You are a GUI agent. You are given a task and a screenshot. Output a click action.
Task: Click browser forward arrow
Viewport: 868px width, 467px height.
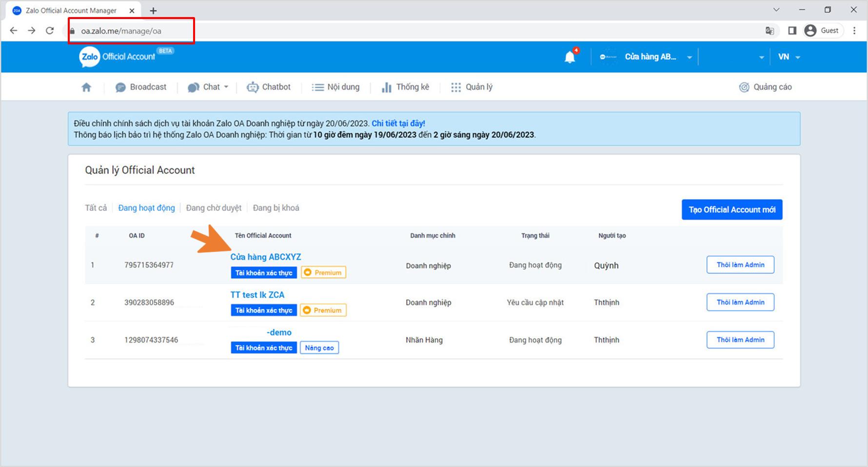tap(32, 31)
